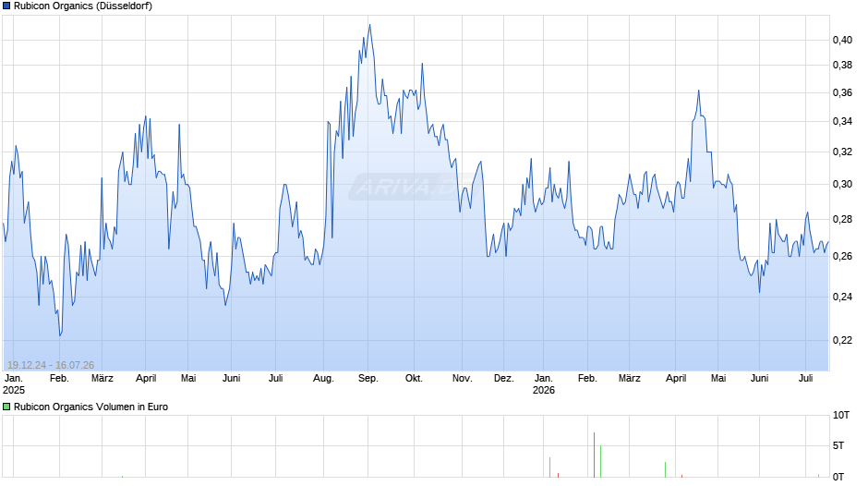
Task: Click the 10T volume axis value
Action: [x=841, y=416]
